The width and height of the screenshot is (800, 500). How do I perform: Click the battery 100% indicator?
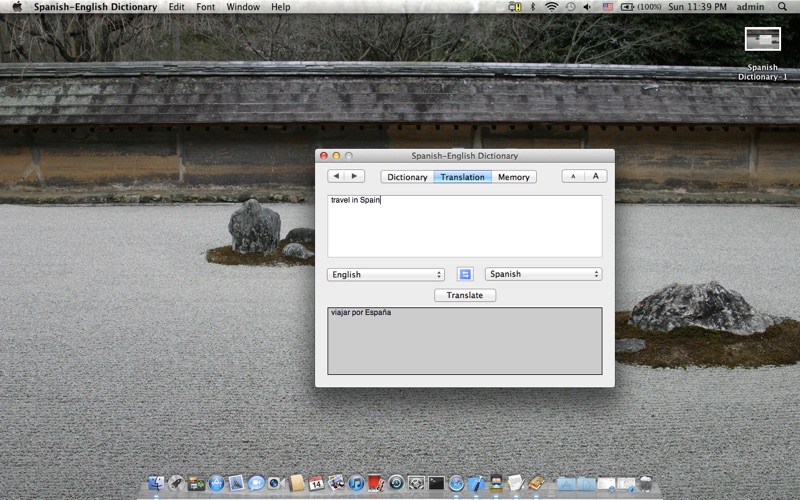click(x=641, y=7)
